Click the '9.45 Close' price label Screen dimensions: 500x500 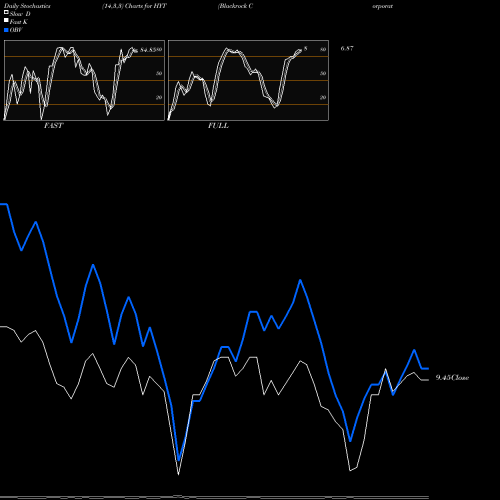pos(452,378)
